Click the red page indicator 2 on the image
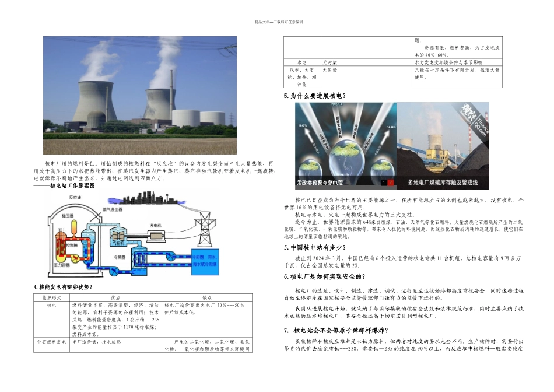This screenshot has width=554, height=392. click(390, 183)
